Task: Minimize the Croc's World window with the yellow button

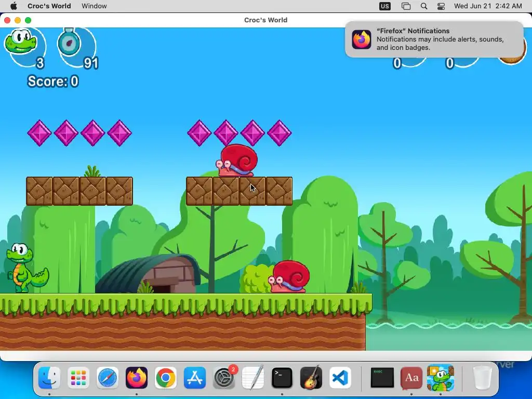Action: [18, 20]
